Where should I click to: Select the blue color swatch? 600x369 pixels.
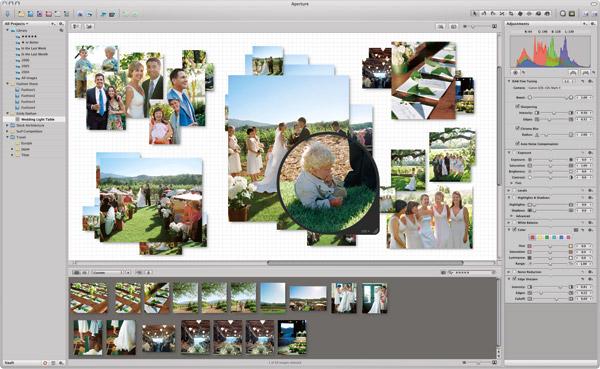tap(561, 238)
